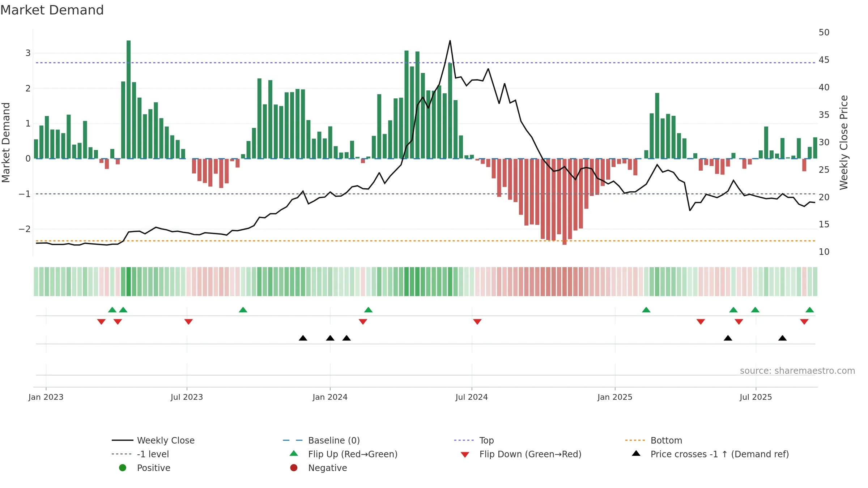Click the 45 tick on the price axis
Screen dimensions: 868x488
coord(824,60)
